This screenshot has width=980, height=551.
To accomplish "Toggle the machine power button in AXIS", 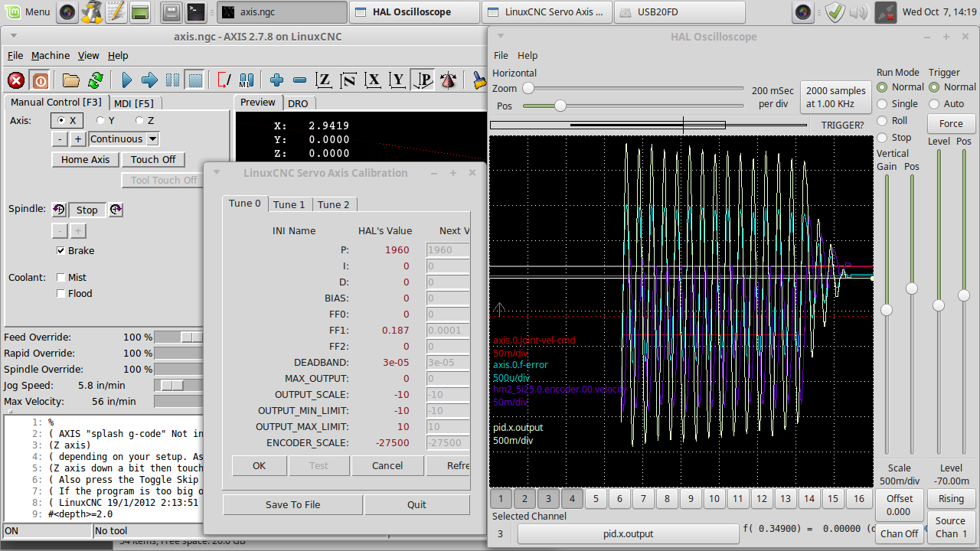I will [x=41, y=80].
